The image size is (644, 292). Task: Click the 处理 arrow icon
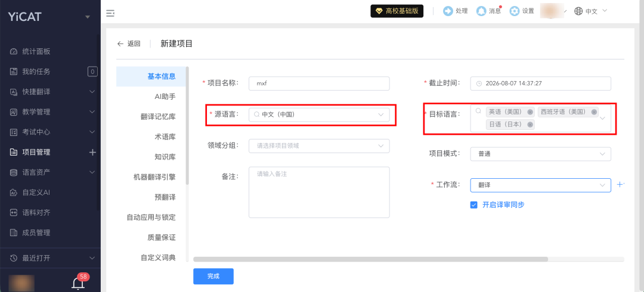[x=448, y=11]
